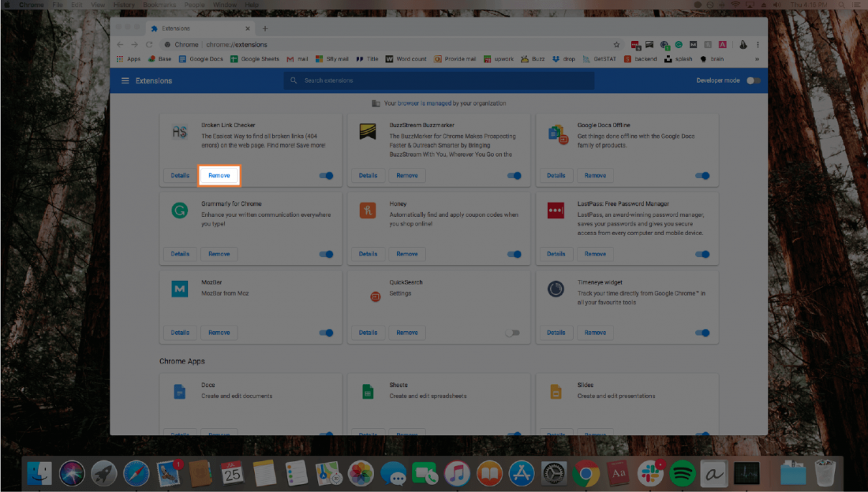Click the search extensions magnifying glass

293,80
